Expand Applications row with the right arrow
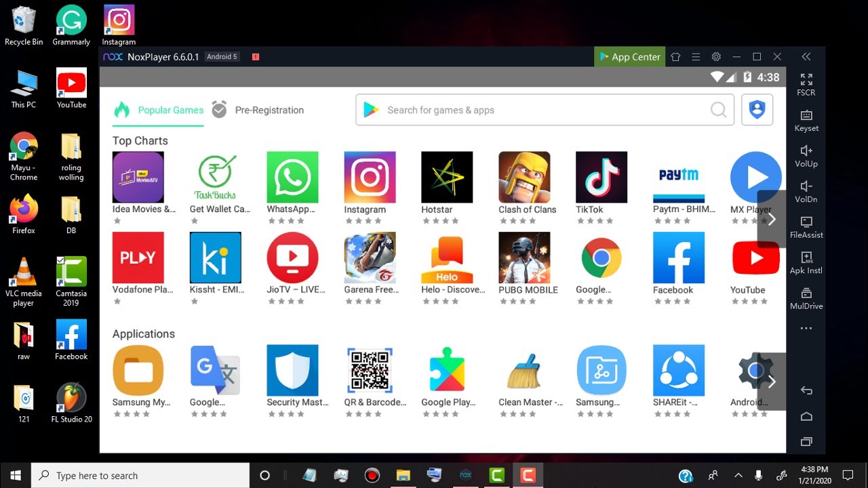Viewport: 868px width, 488px height. 772,382
